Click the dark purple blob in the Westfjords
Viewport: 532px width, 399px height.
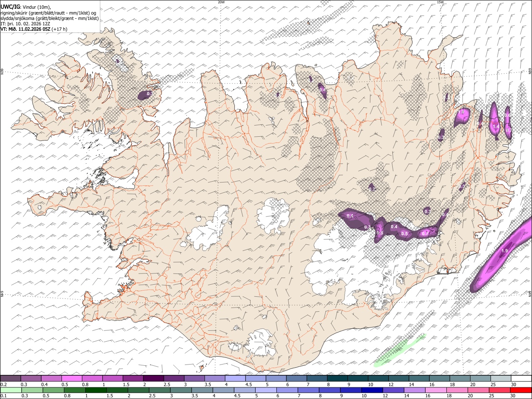(x=145, y=95)
